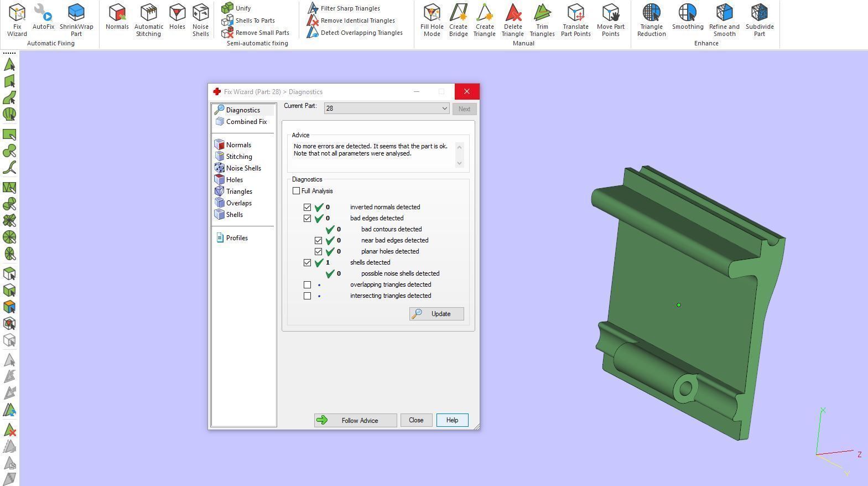Open Current Part dropdown
The height and width of the screenshot is (486, 868).
tap(387, 108)
